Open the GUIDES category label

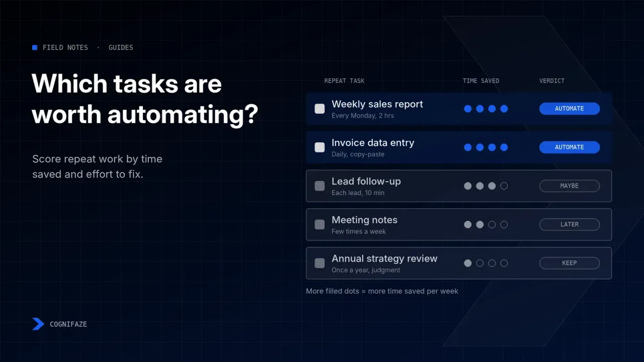click(x=121, y=47)
